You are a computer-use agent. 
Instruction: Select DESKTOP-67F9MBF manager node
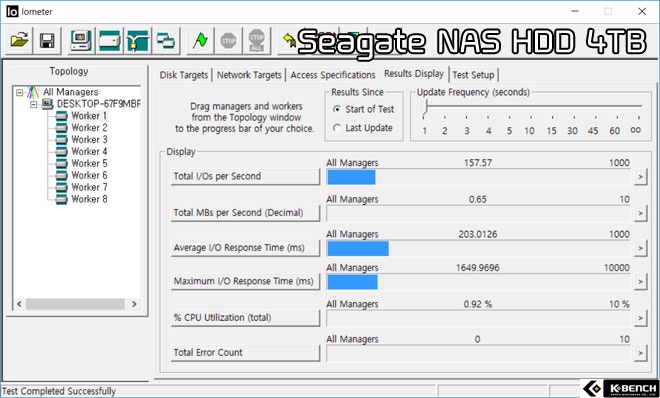pyautogui.click(x=98, y=103)
